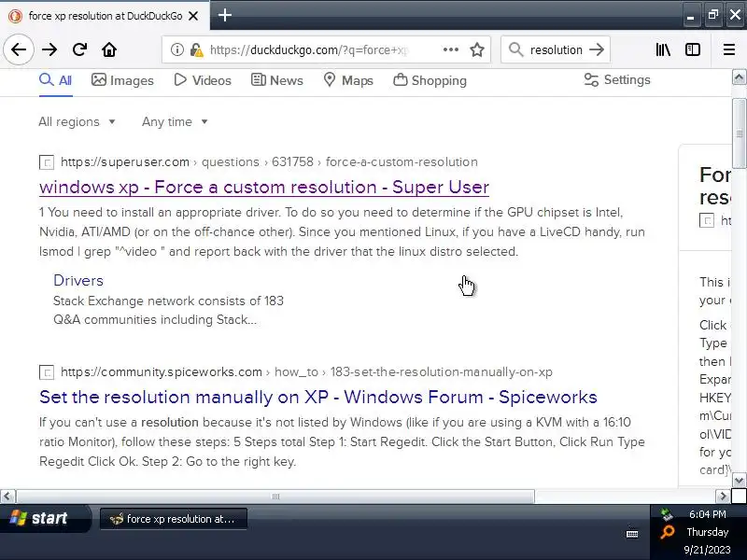Open the Super User custom resolution result

(x=264, y=188)
